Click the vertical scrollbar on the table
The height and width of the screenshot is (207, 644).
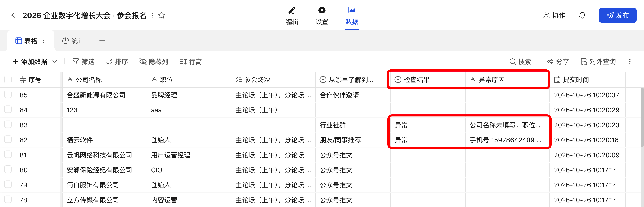(x=642, y=117)
